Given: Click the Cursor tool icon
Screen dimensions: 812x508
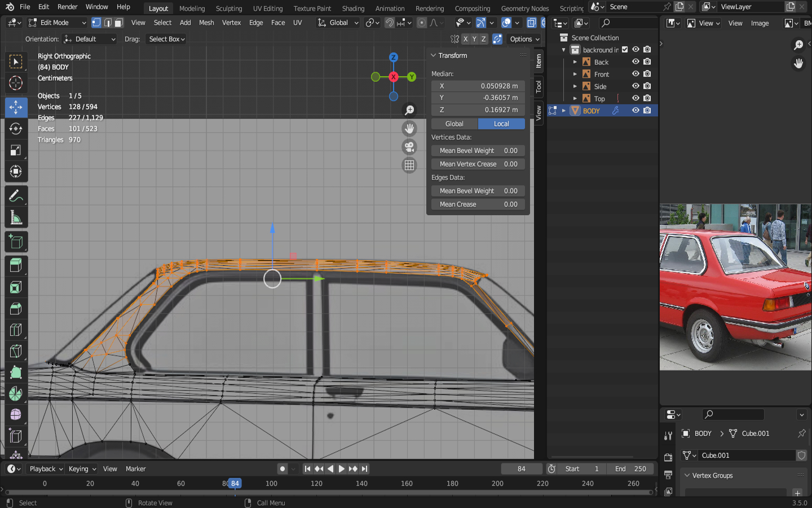Looking at the screenshot, I should click(16, 83).
